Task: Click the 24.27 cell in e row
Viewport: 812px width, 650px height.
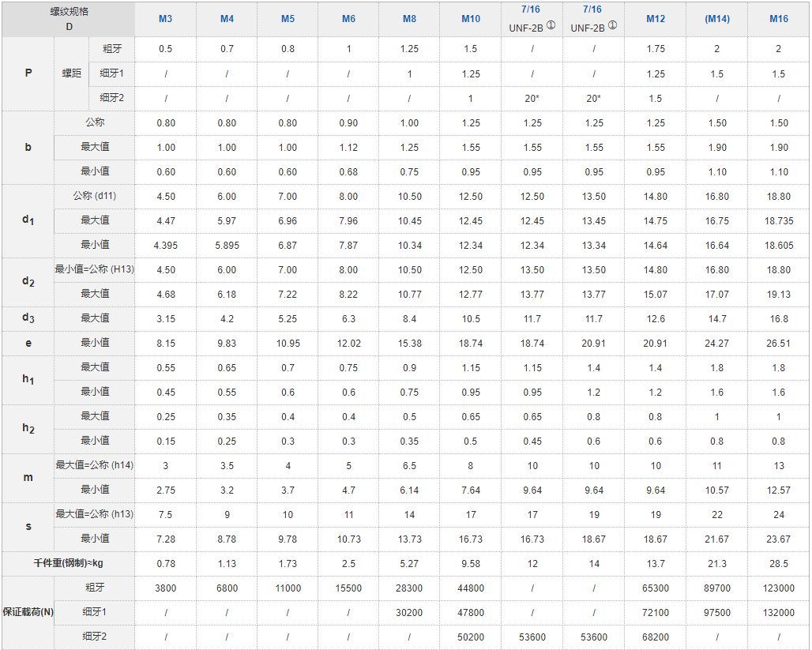Action: pyautogui.click(x=717, y=344)
